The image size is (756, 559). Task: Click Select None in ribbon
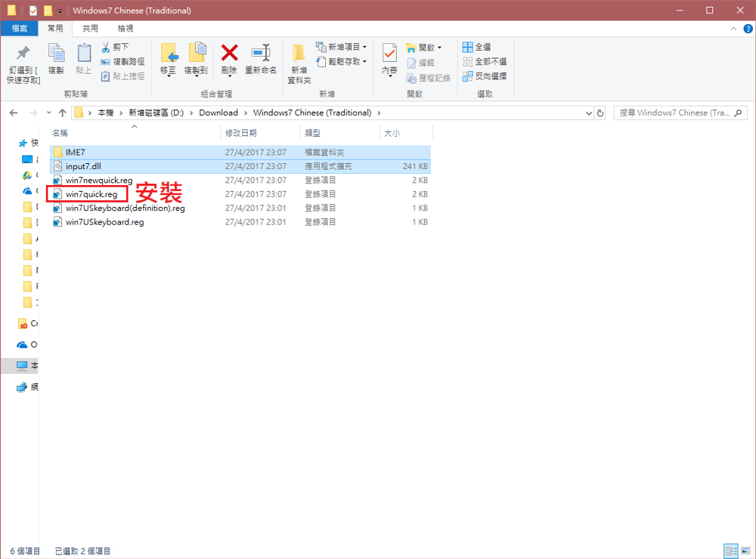(x=485, y=61)
